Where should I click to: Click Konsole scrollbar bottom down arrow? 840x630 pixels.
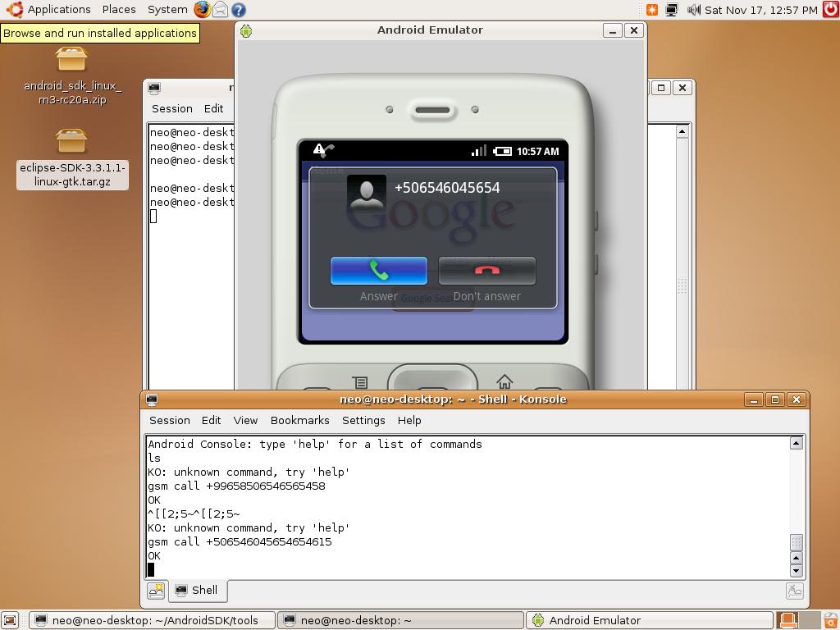[x=797, y=571]
